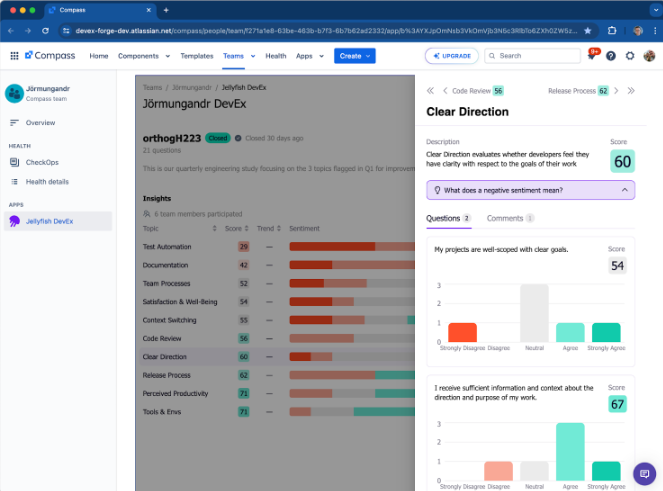Open the Create dropdown button
The image size is (663, 491).
point(355,56)
